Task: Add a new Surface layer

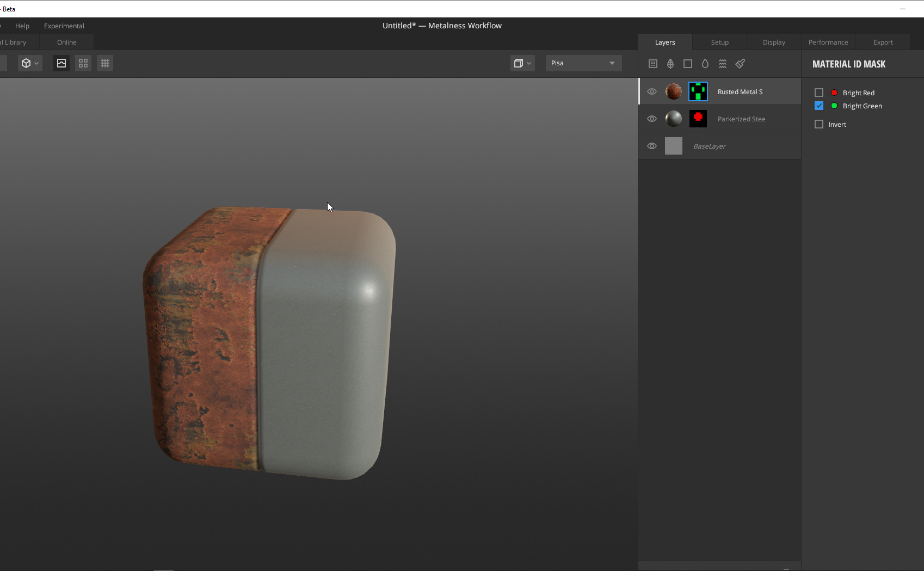Action: [x=652, y=64]
